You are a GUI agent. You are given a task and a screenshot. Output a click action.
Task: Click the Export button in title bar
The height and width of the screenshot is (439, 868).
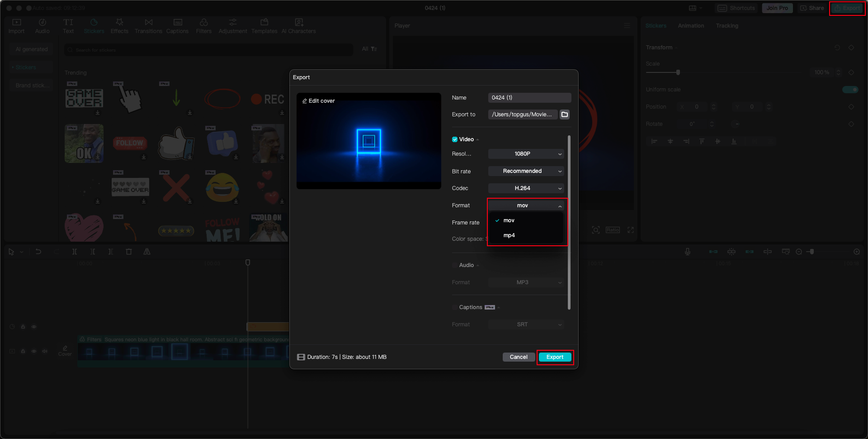click(x=847, y=8)
